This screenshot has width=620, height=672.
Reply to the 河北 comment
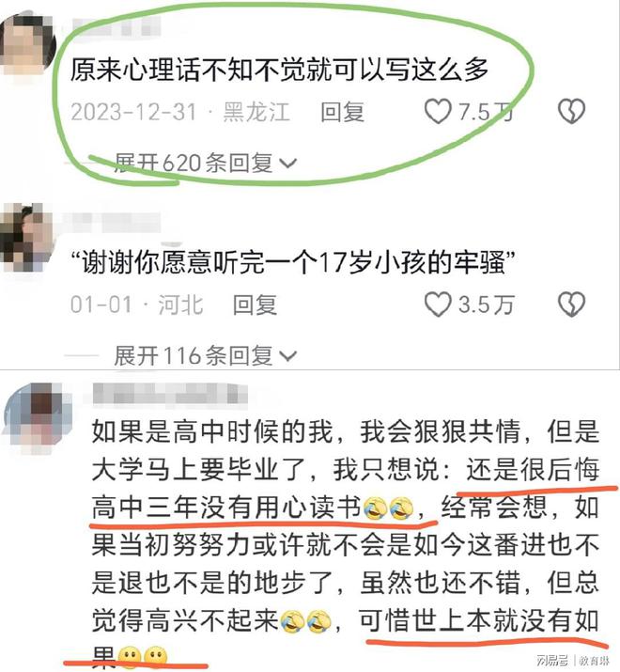255,305
